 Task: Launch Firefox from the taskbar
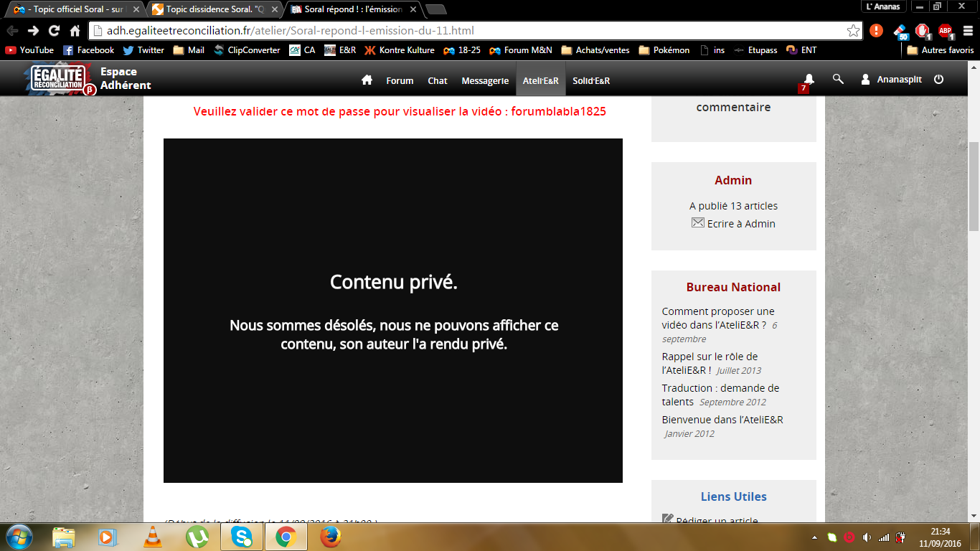[x=330, y=537]
